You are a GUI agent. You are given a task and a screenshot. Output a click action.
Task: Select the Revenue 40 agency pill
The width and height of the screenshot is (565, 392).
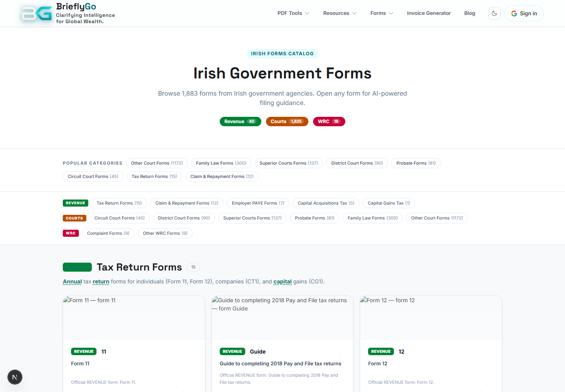tap(241, 122)
